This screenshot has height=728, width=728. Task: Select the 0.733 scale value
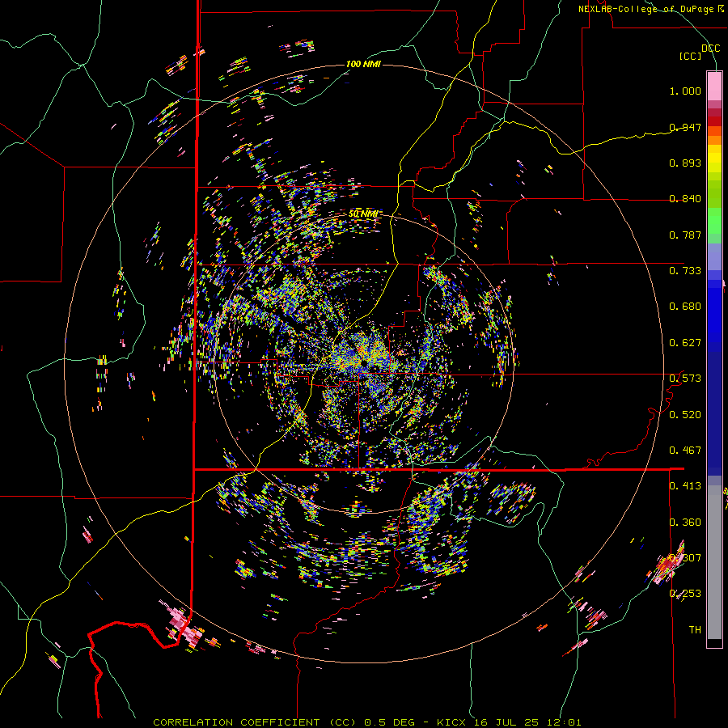[x=685, y=271]
